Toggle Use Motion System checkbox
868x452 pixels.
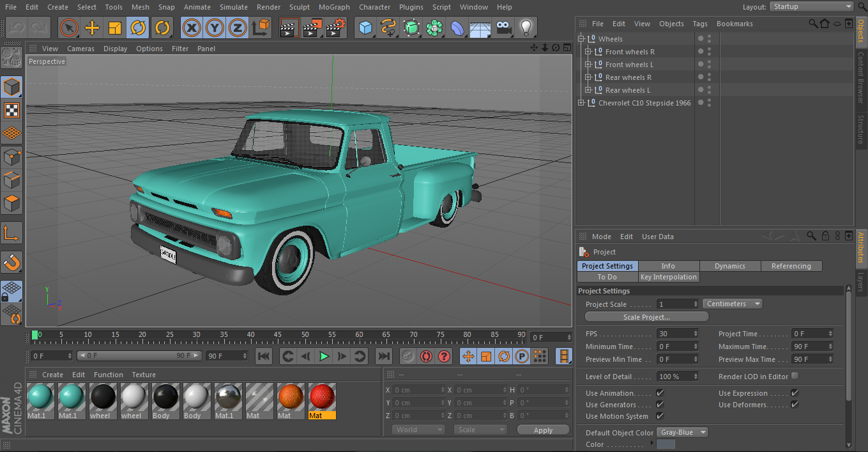660,416
